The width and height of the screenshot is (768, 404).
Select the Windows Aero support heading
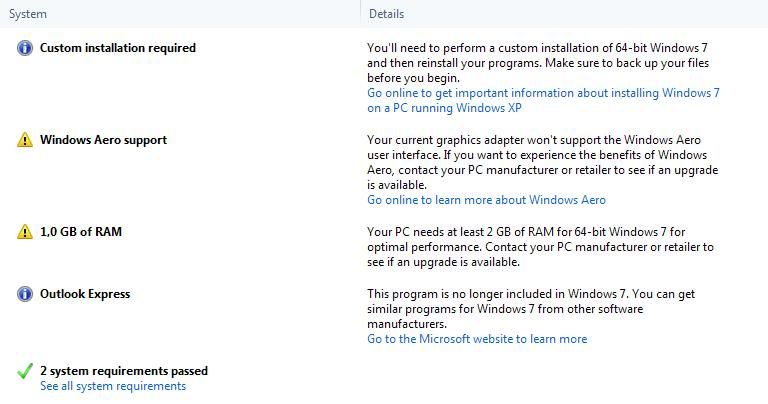point(103,140)
